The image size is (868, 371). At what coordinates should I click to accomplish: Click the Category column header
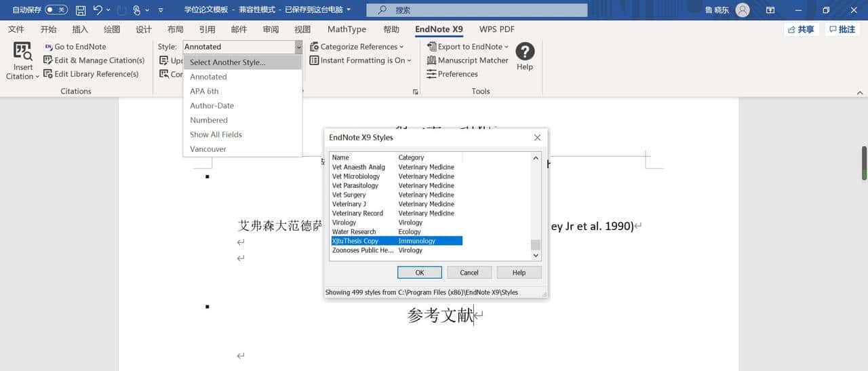coord(429,157)
